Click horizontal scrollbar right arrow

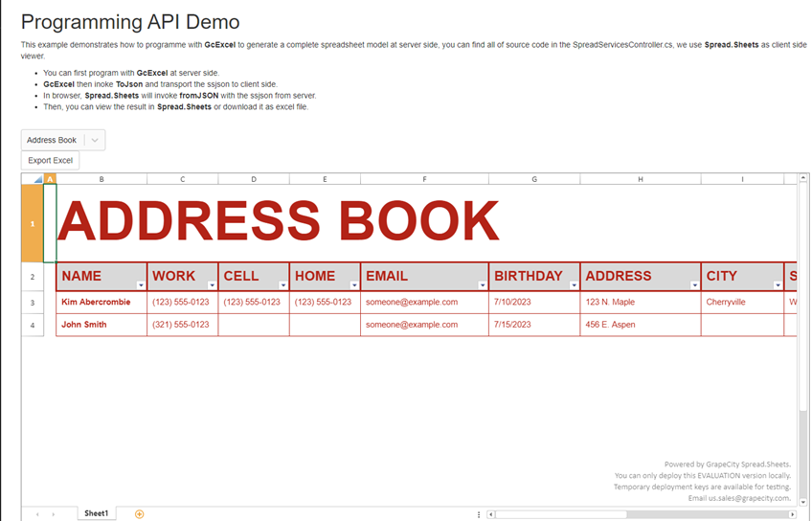click(x=792, y=514)
